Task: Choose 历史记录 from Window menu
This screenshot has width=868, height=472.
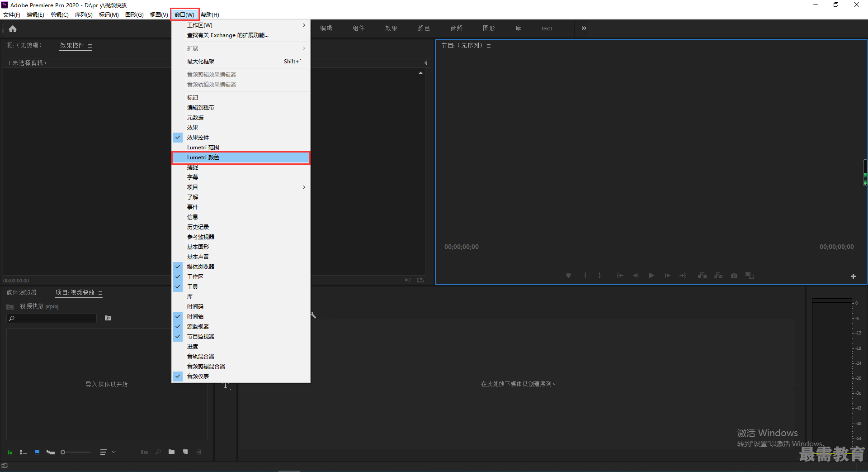Action: point(241,227)
